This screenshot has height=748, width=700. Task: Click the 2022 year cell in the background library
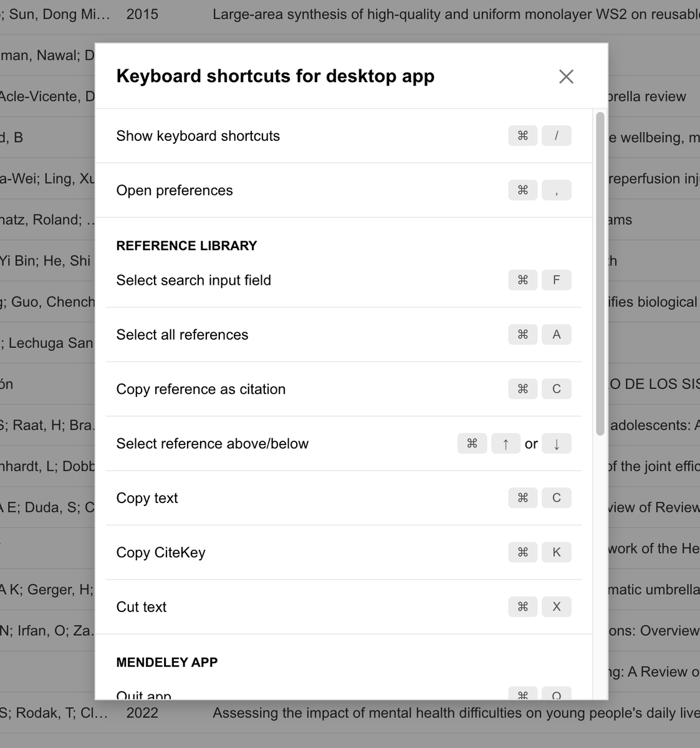tap(142, 712)
